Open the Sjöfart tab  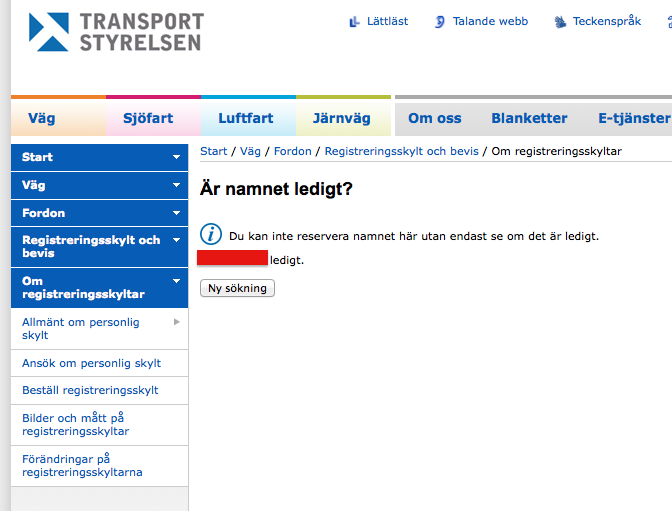[148, 118]
